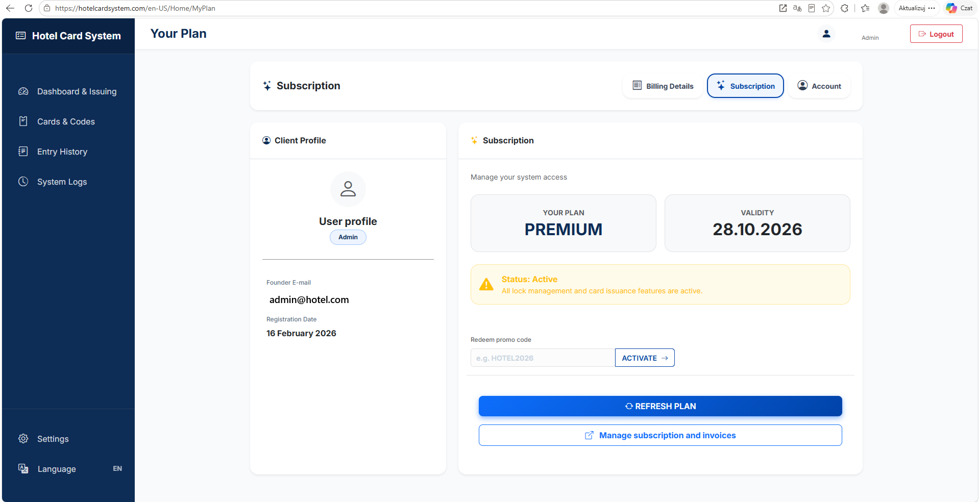Open the Copilot Czat button
Viewport: 980px width, 502px height.
pos(960,8)
